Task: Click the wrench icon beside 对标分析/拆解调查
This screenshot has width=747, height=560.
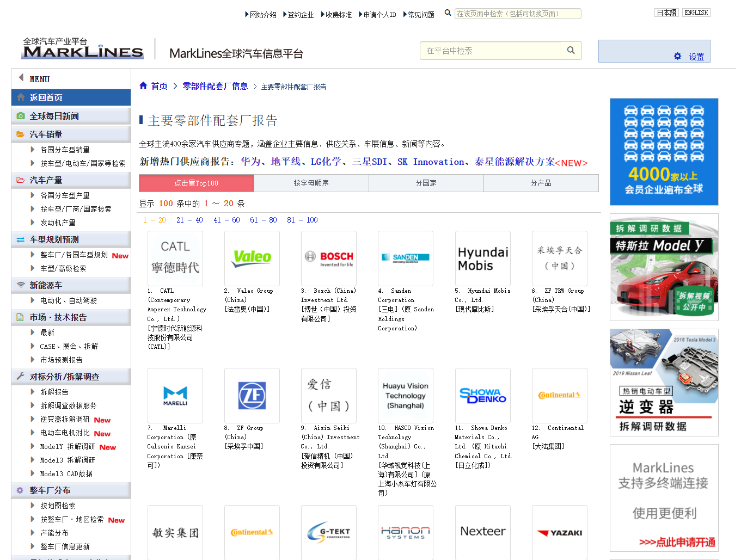Action: click(21, 377)
